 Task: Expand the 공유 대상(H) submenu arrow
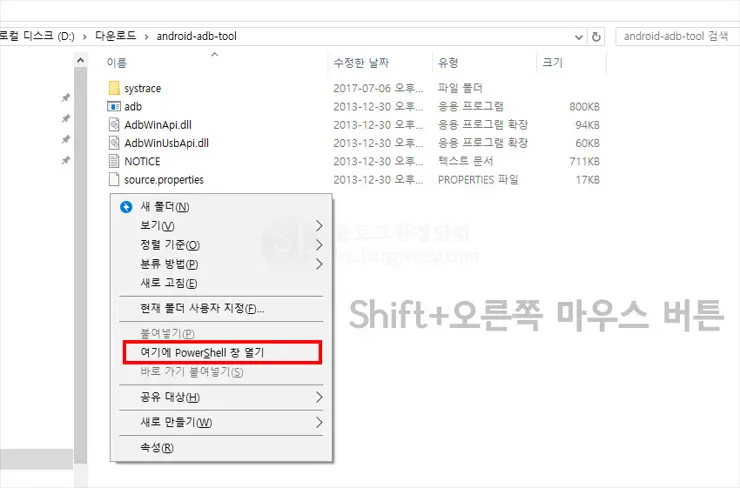click(319, 397)
